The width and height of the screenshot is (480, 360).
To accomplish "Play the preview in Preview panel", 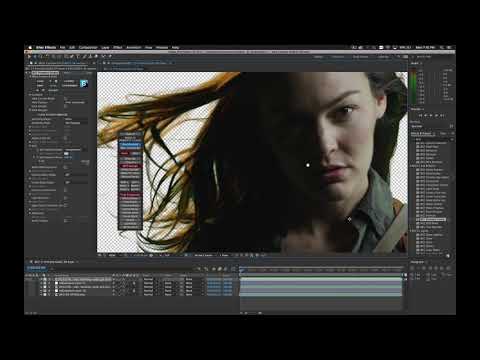I will click(x=431, y=115).
